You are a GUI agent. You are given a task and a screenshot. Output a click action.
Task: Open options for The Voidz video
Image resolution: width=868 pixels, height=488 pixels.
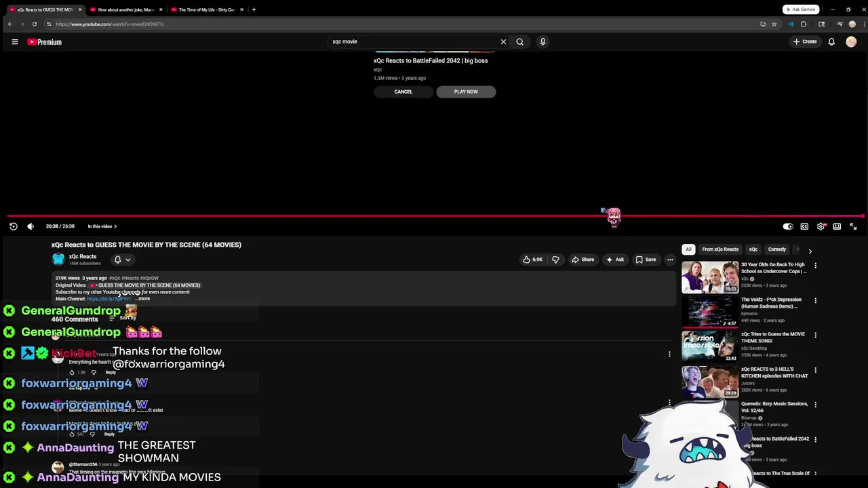pos(815,300)
